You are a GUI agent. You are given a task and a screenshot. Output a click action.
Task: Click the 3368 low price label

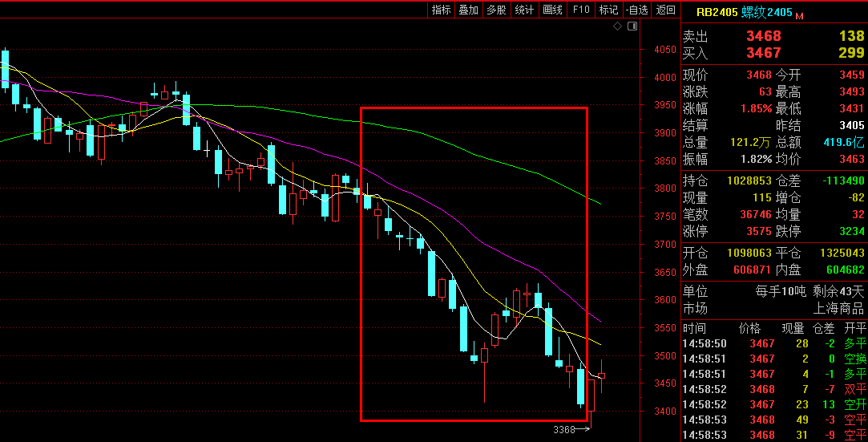564,430
